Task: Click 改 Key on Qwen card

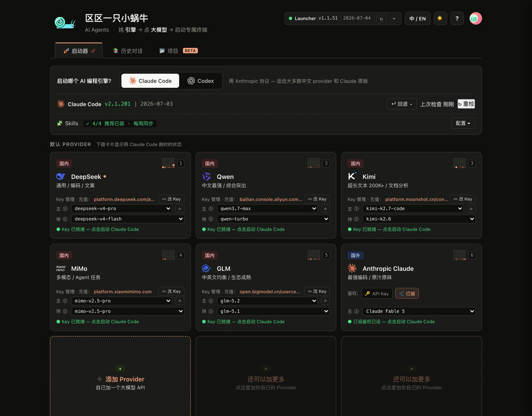Action: [x=317, y=199]
